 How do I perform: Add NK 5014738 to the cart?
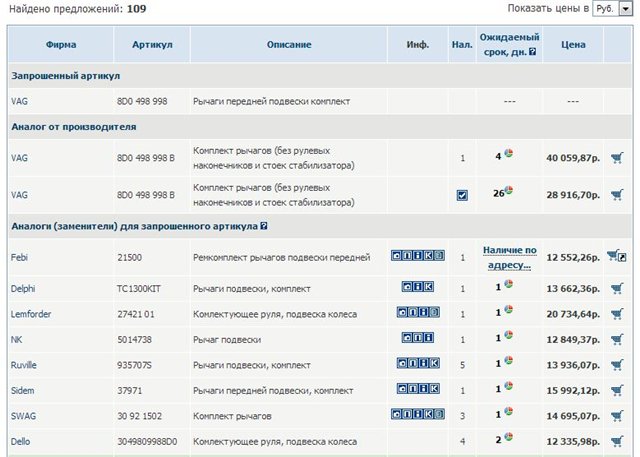[x=617, y=339]
